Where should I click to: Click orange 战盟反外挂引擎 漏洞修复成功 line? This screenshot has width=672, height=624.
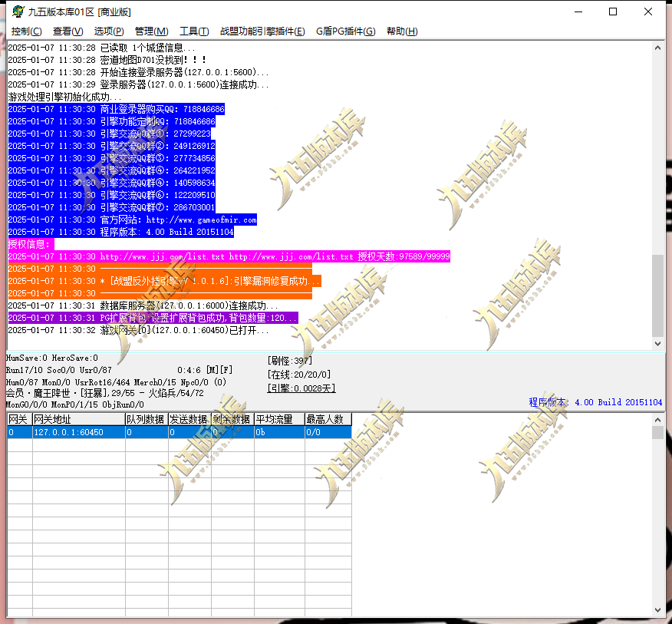(x=164, y=281)
